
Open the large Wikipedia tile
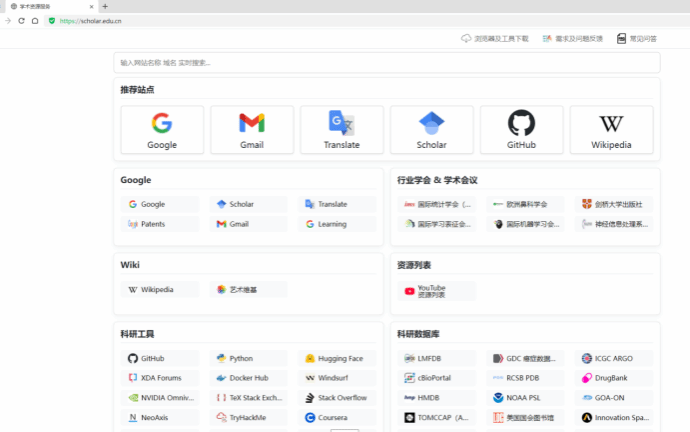coord(611,130)
